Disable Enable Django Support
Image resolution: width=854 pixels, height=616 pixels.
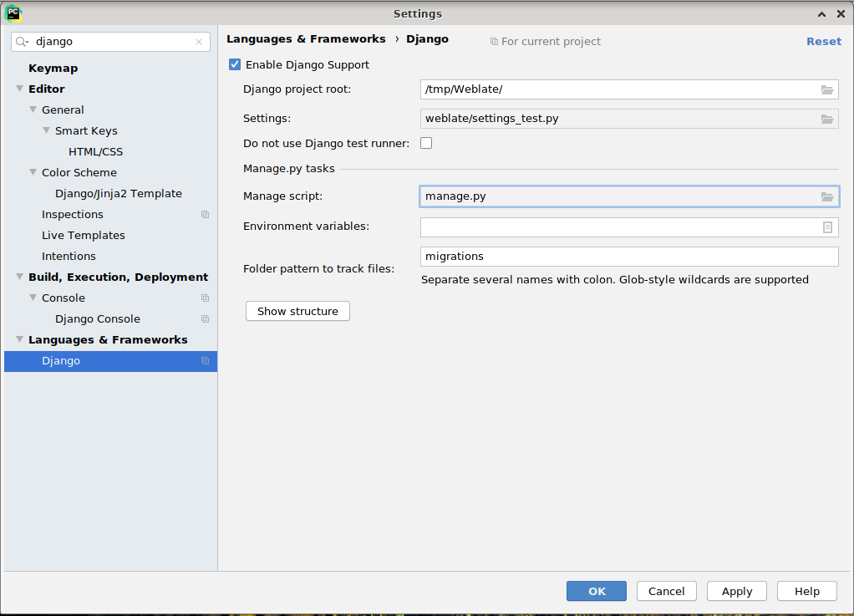tap(233, 64)
